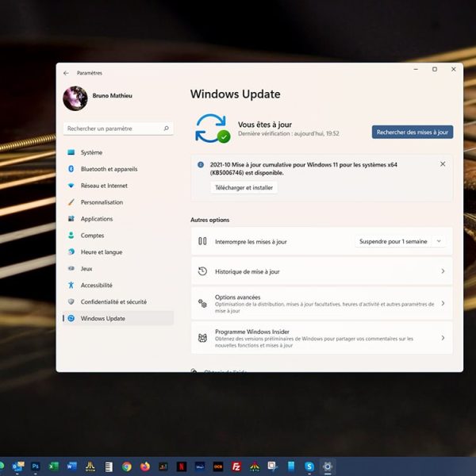Click the history clock icon

coord(202,271)
